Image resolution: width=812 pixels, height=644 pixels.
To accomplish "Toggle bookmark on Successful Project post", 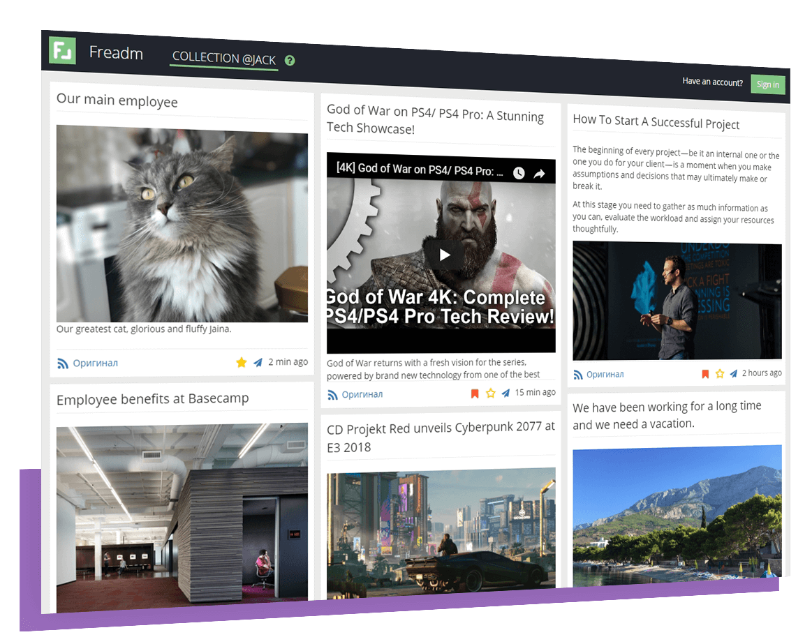I will click(705, 374).
